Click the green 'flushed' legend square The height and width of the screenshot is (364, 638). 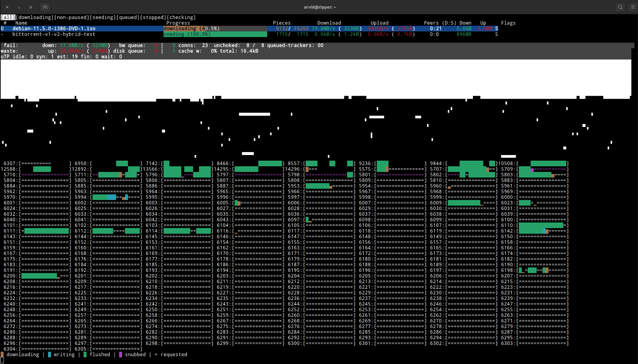click(85, 354)
